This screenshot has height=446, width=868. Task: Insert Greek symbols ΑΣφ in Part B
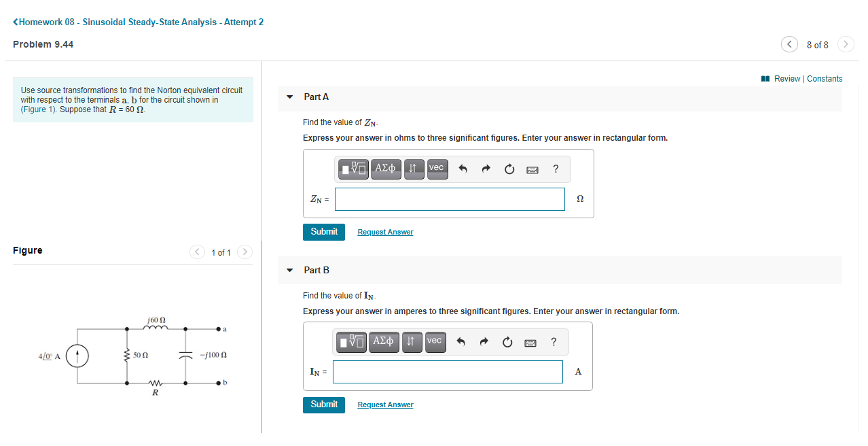point(384,342)
